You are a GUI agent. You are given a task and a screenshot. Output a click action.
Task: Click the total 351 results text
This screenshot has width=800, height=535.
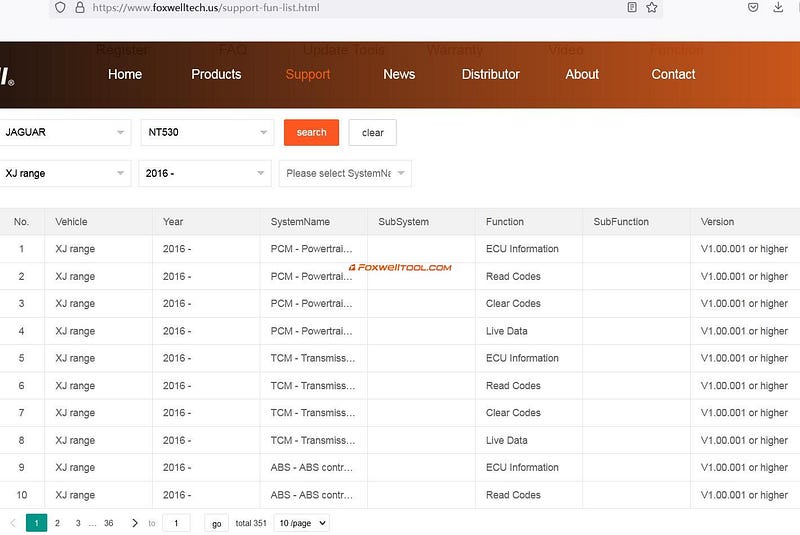click(x=251, y=523)
